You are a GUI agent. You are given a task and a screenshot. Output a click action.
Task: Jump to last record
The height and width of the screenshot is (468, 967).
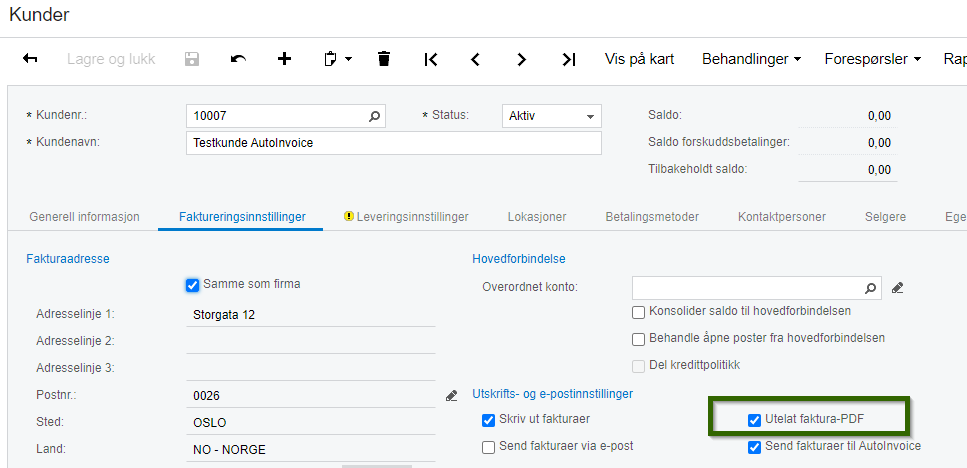point(568,59)
